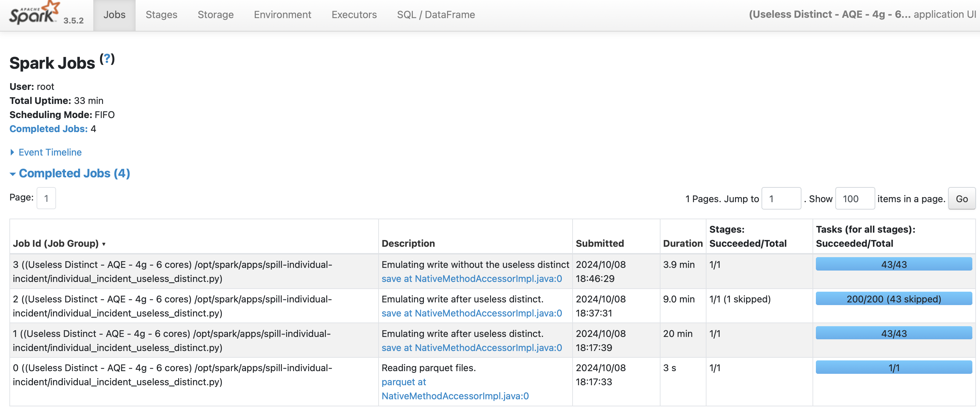The width and height of the screenshot is (980, 407).
Task: Click the Jump to page input field
Action: pos(781,198)
